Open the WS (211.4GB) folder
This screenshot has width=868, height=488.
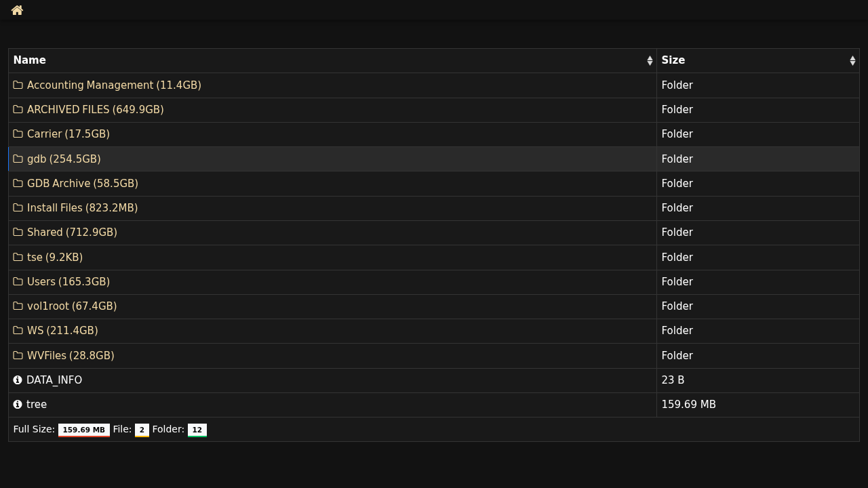click(62, 331)
